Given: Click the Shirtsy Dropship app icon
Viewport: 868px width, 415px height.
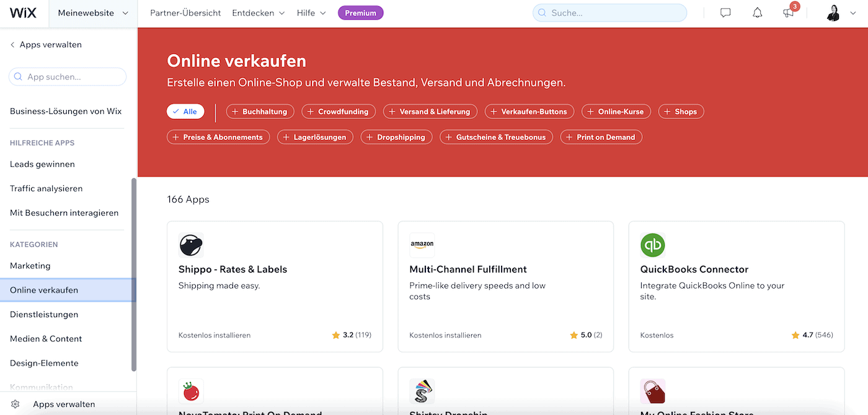Looking at the screenshot, I should tap(422, 391).
